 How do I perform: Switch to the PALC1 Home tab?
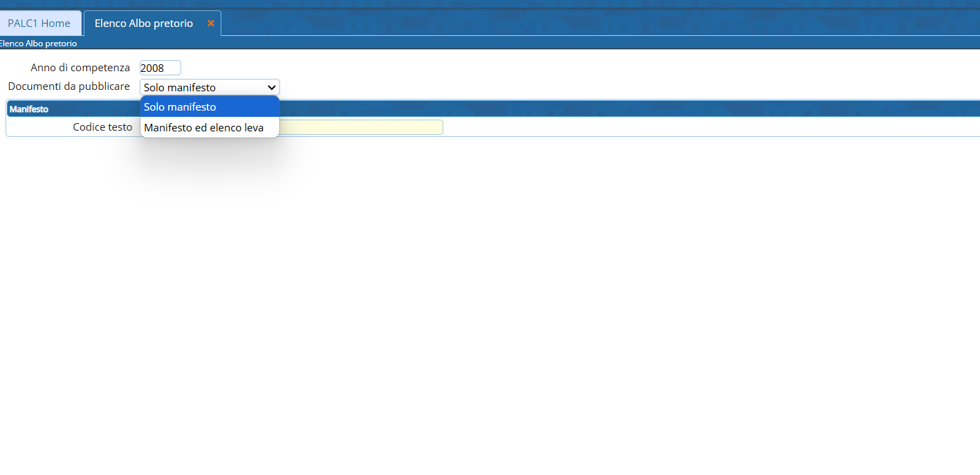pyautogui.click(x=39, y=24)
